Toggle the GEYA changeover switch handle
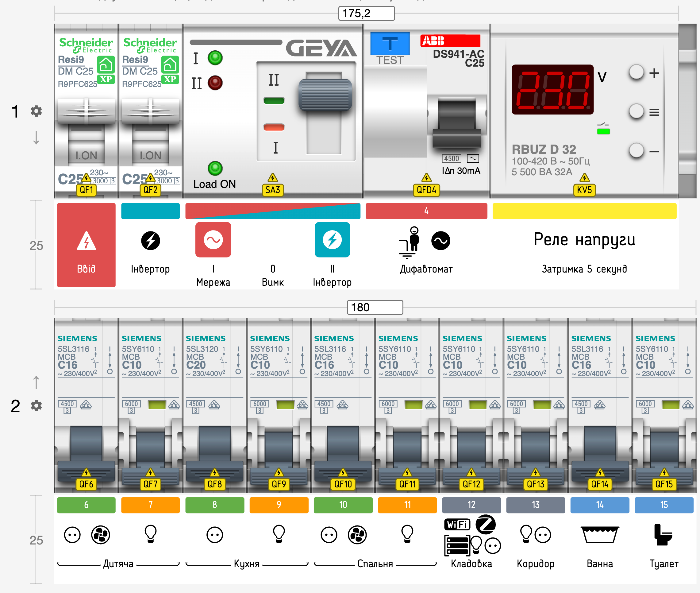The height and width of the screenshot is (593, 700). [325, 96]
